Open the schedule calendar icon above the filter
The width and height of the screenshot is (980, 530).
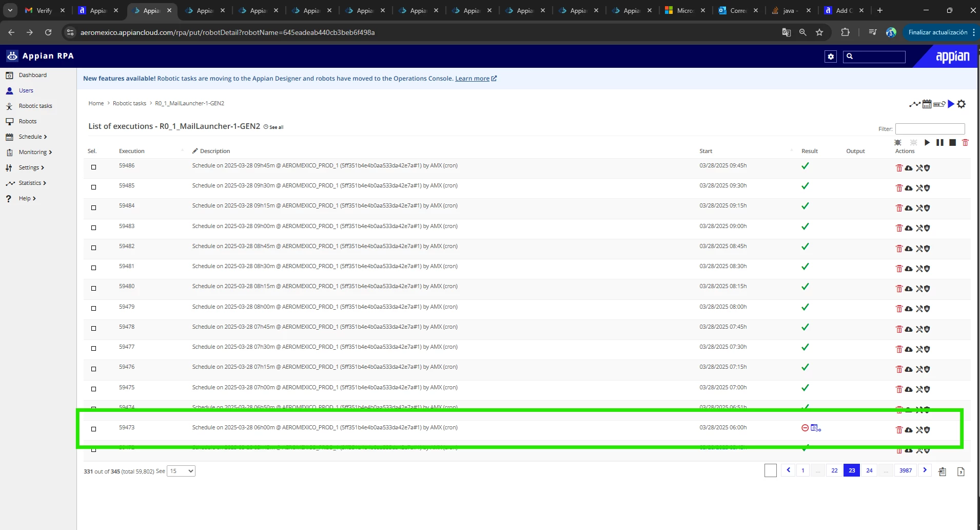(x=927, y=104)
